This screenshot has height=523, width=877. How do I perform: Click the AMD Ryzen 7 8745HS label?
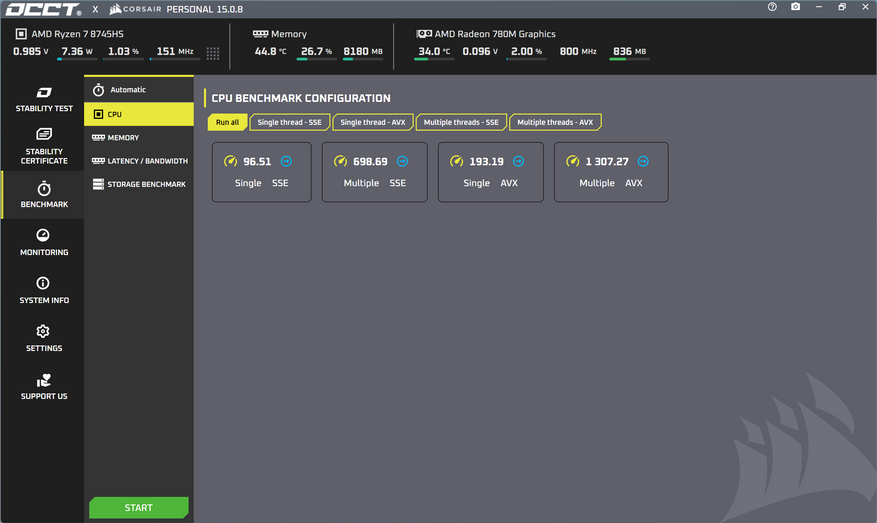(77, 34)
